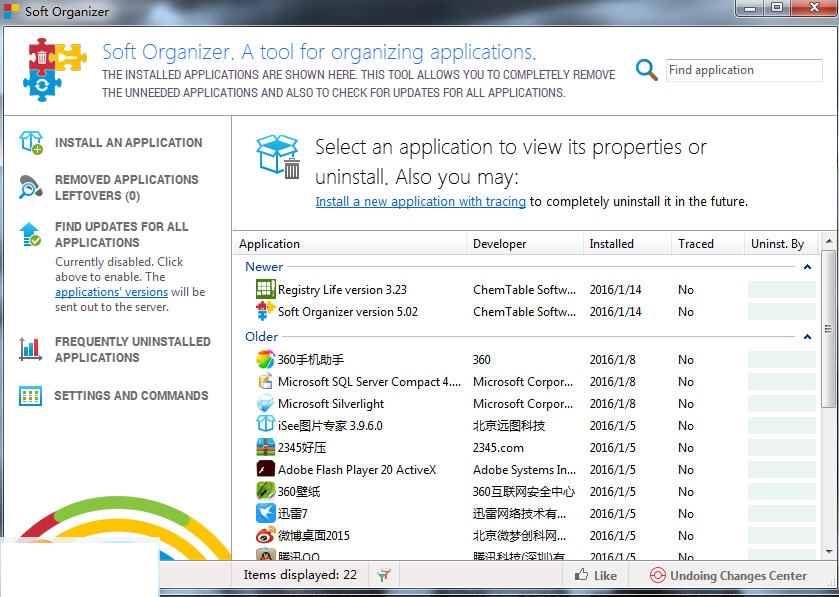Viewport: 839px width, 597px height.
Task: Follow Install a new application with tracing link
Action: point(421,202)
